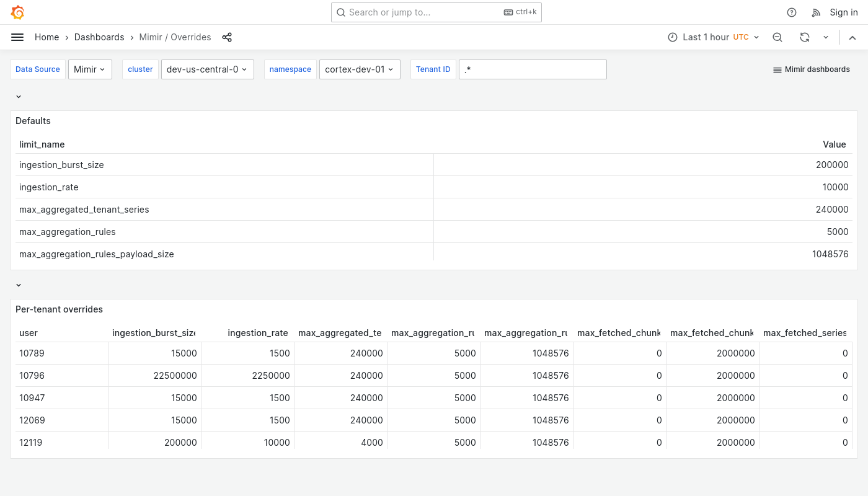This screenshot has width=868, height=496.
Task: Refresh the dashboard
Action: [805, 37]
